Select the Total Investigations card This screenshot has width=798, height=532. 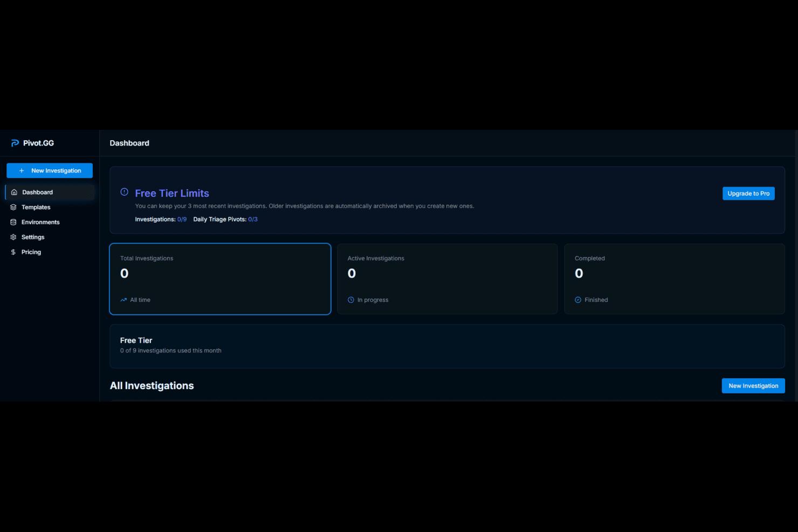(x=220, y=279)
